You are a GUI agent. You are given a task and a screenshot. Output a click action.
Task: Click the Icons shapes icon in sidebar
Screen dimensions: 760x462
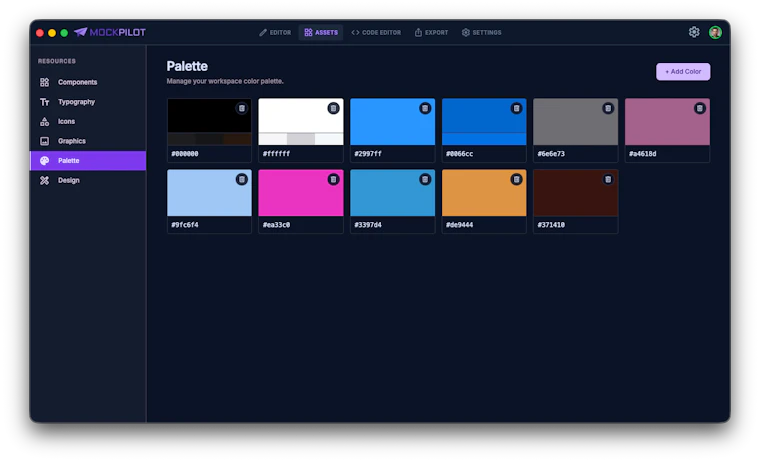[x=45, y=121]
